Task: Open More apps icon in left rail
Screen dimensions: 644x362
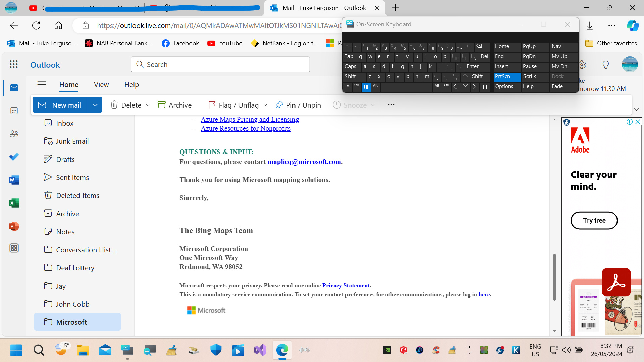Action: (14, 248)
